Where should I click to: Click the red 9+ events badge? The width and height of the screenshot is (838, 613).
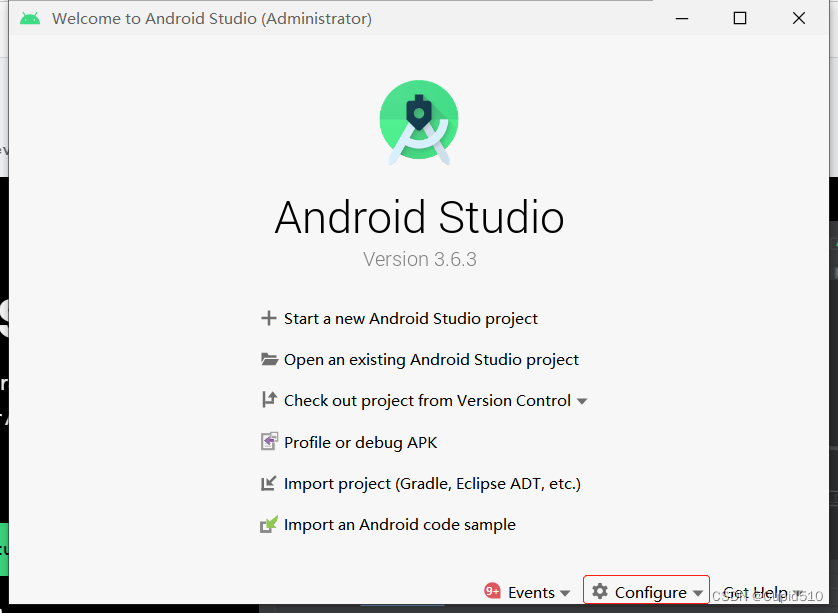tap(492, 591)
